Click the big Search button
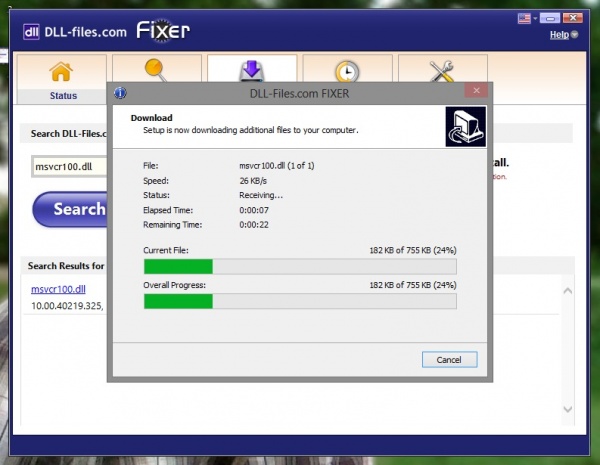600x465 pixels. [x=70, y=209]
